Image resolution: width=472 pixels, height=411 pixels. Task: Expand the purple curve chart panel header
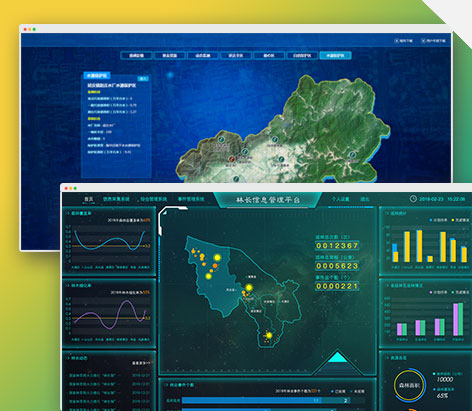pyautogui.click(x=79, y=286)
